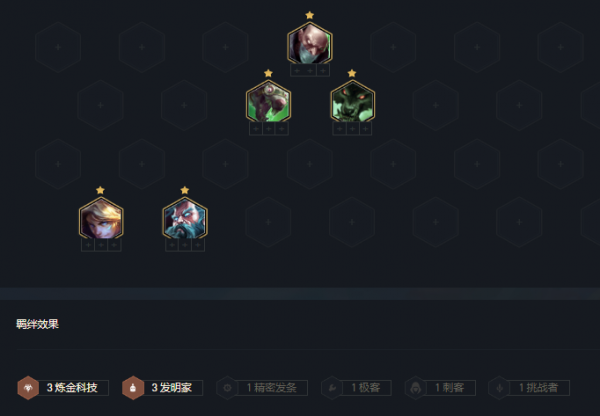Image resolution: width=600 pixels, height=416 pixels.
Task: Add champion to empty hex right of Zilean
Action: click(268, 222)
